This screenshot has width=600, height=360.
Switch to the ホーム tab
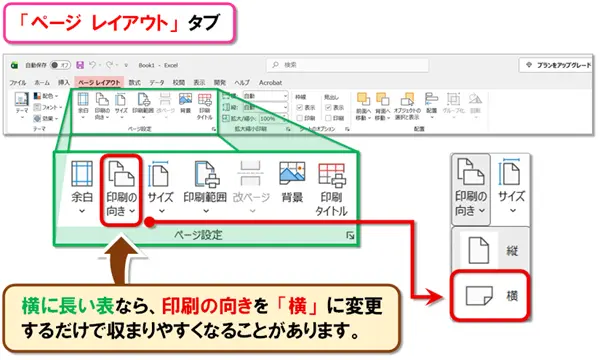42,83
